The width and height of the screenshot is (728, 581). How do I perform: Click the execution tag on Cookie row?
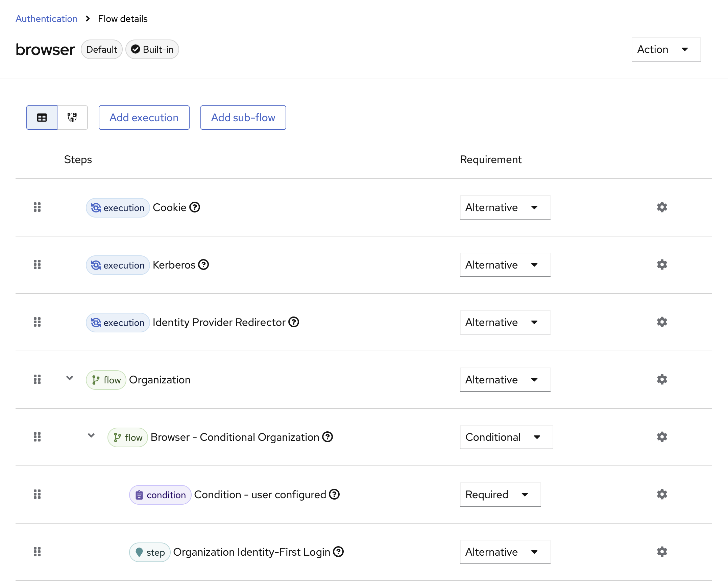tap(118, 208)
